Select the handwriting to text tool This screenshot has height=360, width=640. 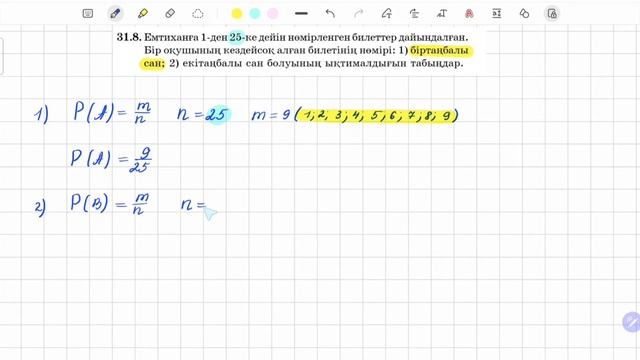pos(442,13)
